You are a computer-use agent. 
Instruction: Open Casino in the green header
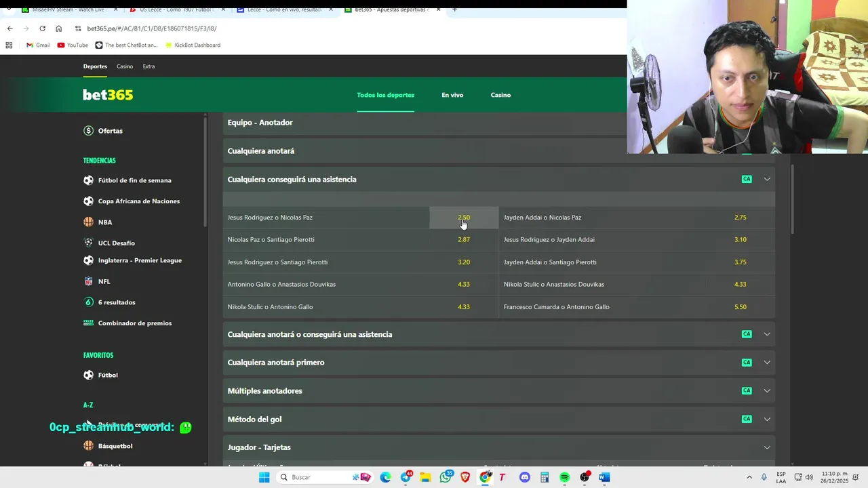tap(500, 95)
